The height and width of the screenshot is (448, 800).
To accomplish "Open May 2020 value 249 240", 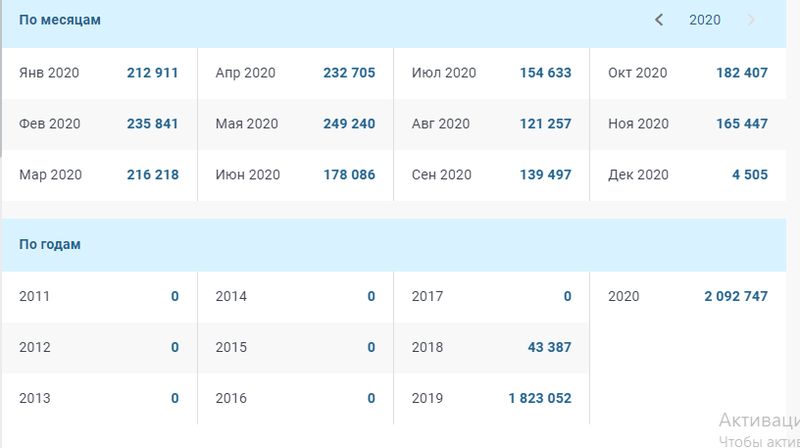I will pyautogui.click(x=349, y=124).
